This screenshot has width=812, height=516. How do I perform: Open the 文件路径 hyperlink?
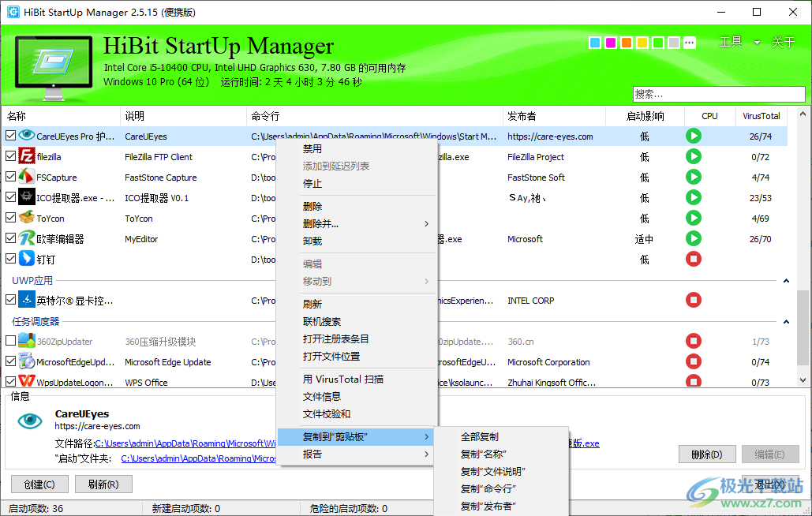185,443
